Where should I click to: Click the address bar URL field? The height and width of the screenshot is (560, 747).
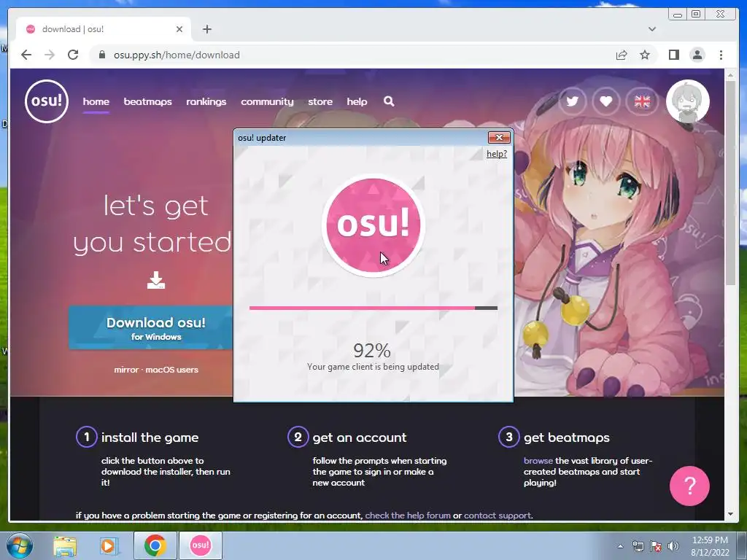(x=352, y=55)
